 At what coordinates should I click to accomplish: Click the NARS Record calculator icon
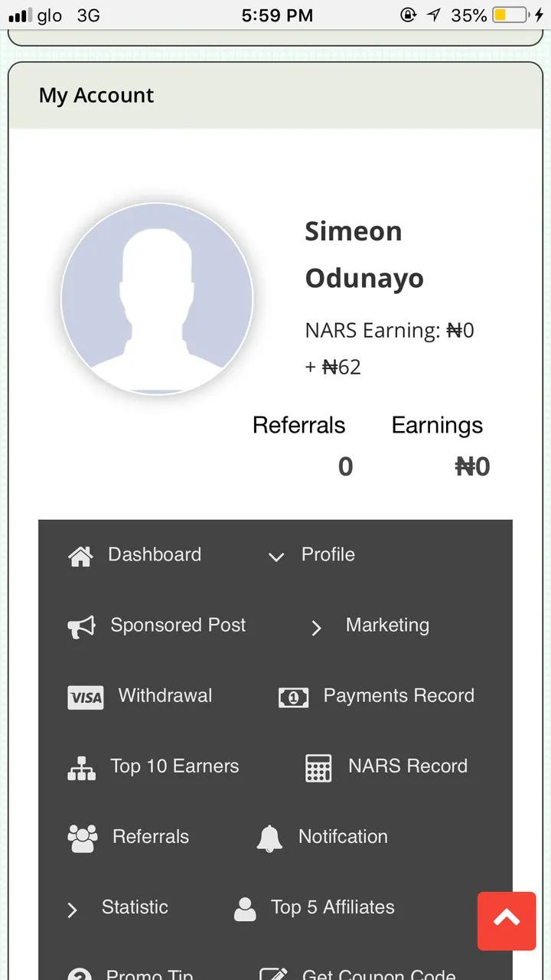[318, 768]
